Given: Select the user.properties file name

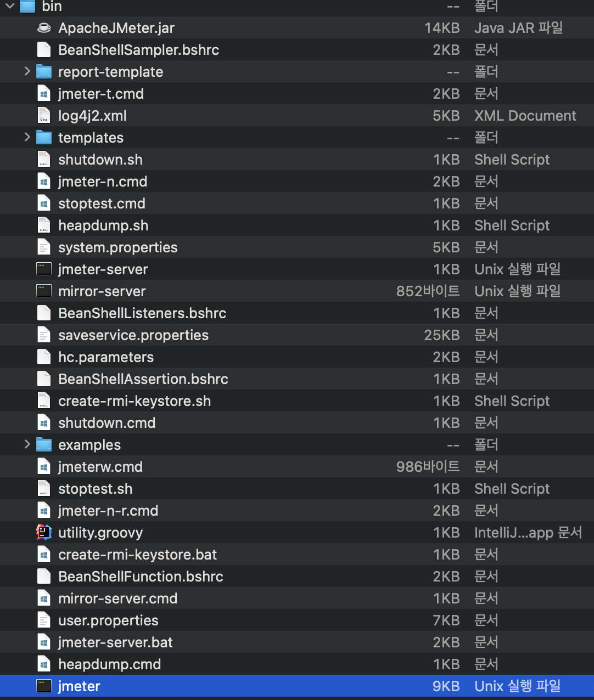Looking at the screenshot, I should 109,620.
